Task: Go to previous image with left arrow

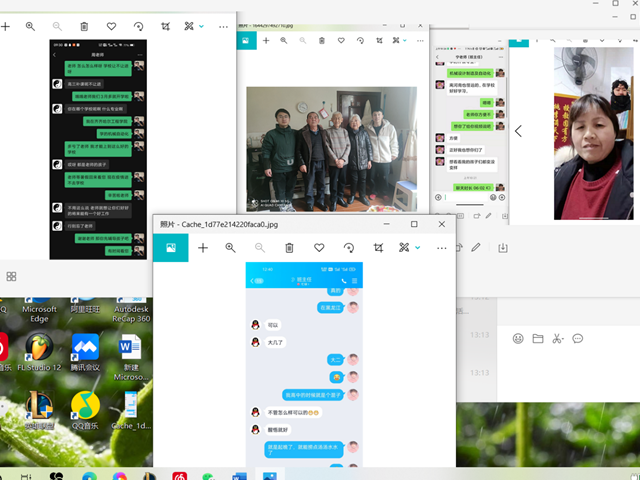Action: (518, 131)
